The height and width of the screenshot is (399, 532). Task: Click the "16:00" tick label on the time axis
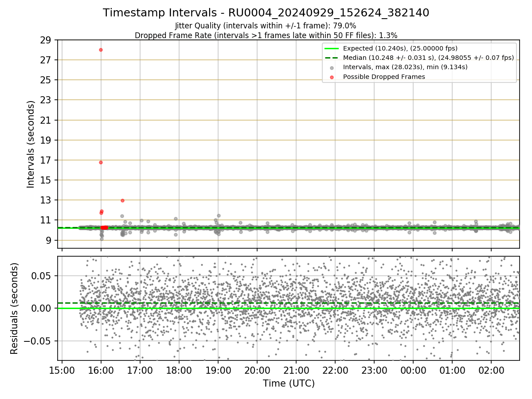click(101, 370)
